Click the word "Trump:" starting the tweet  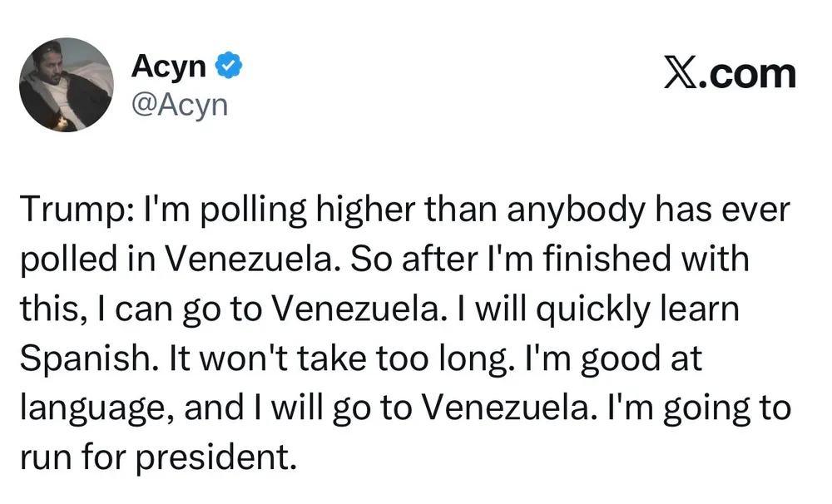coord(69,210)
